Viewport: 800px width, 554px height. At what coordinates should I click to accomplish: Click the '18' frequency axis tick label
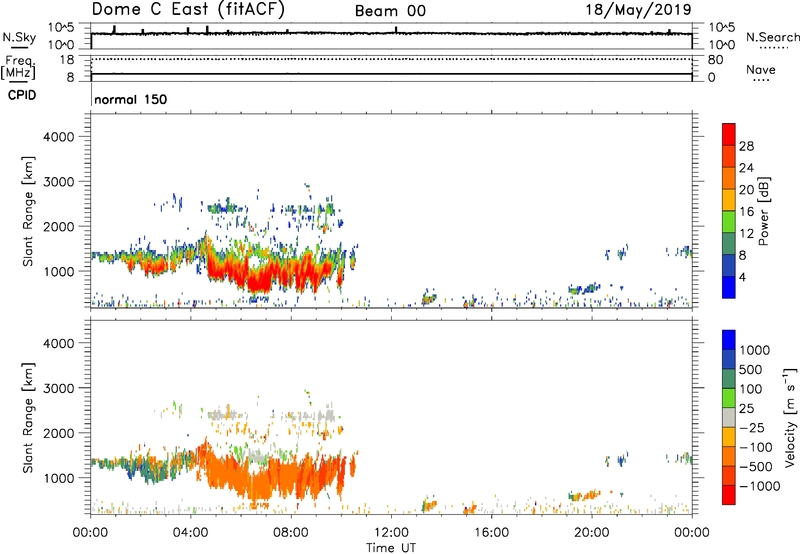[x=67, y=60]
